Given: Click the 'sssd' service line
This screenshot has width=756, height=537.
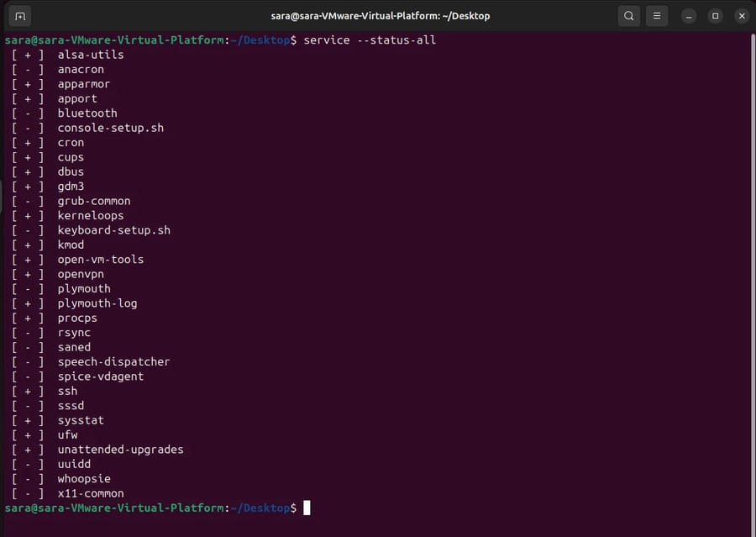Looking at the screenshot, I should (48, 406).
